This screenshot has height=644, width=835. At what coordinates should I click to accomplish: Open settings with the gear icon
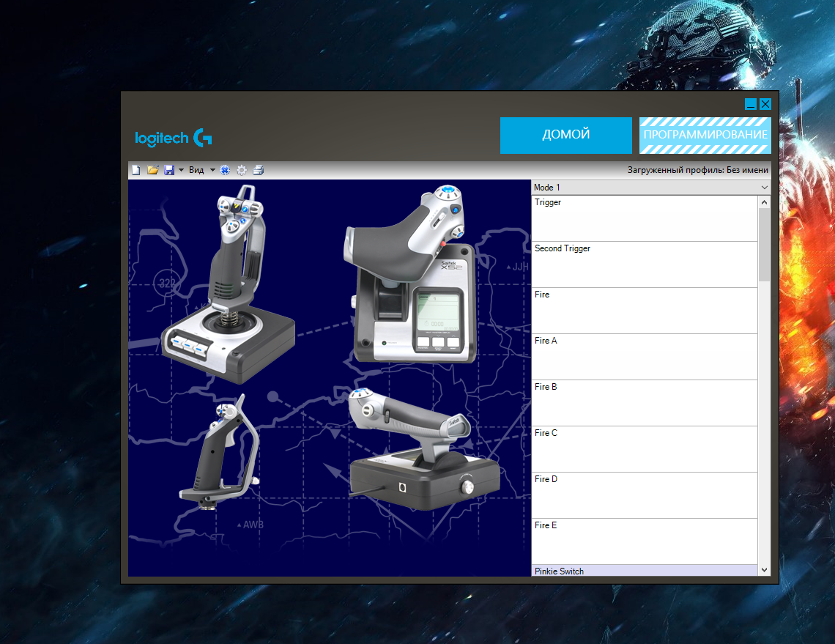242,170
